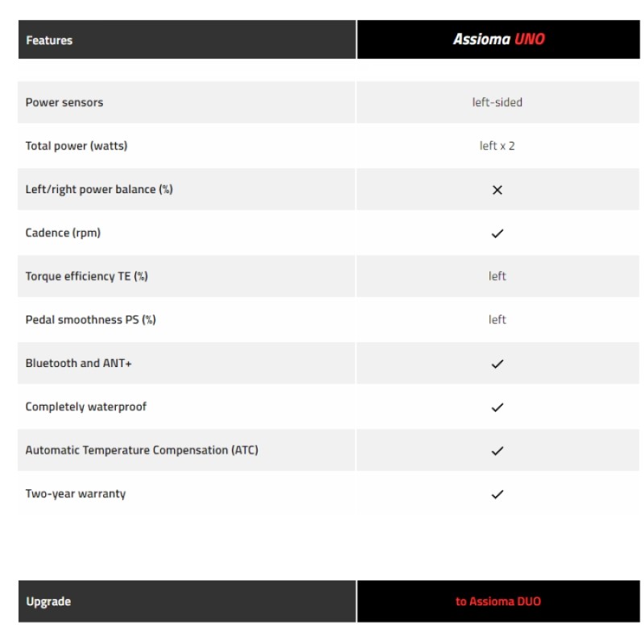Click the Automatic Temperature Compensation checkmark
This screenshot has height=644, width=644.
(x=497, y=451)
